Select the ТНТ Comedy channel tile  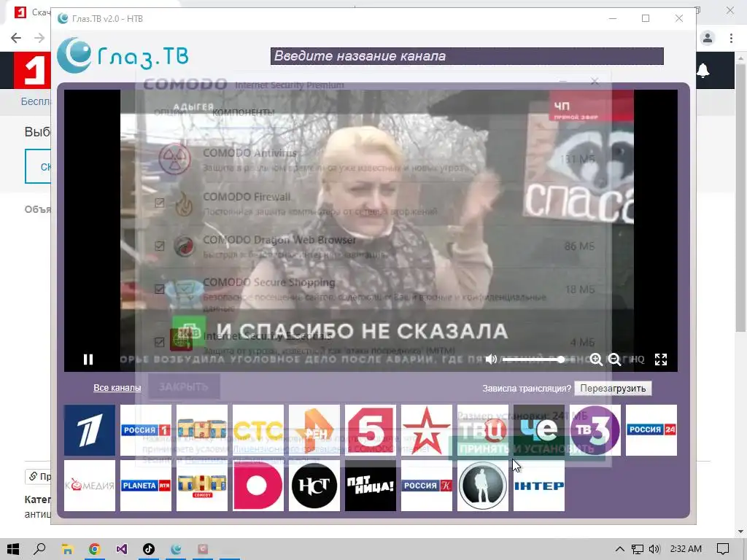(202, 486)
